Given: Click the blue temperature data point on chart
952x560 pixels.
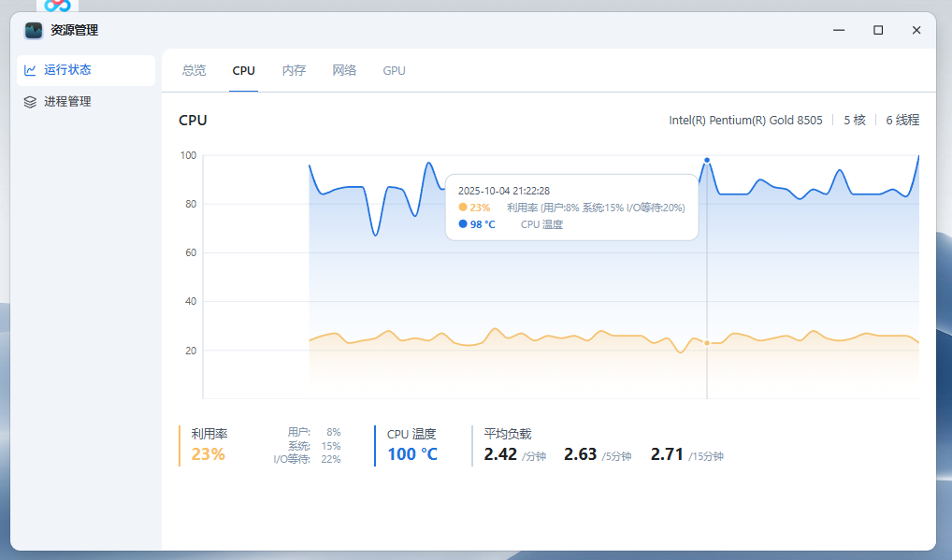Looking at the screenshot, I should coord(707,160).
